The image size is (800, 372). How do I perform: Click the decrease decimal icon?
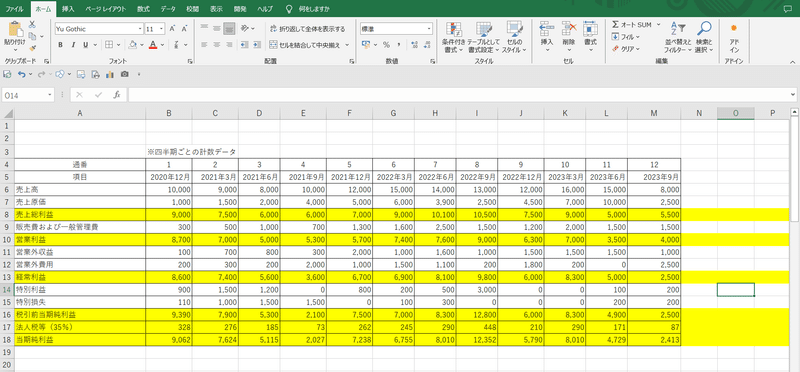426,45
